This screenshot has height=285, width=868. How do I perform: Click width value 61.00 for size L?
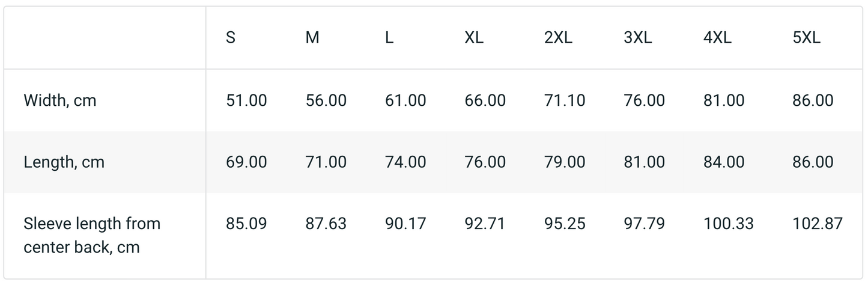click(405, 100)
